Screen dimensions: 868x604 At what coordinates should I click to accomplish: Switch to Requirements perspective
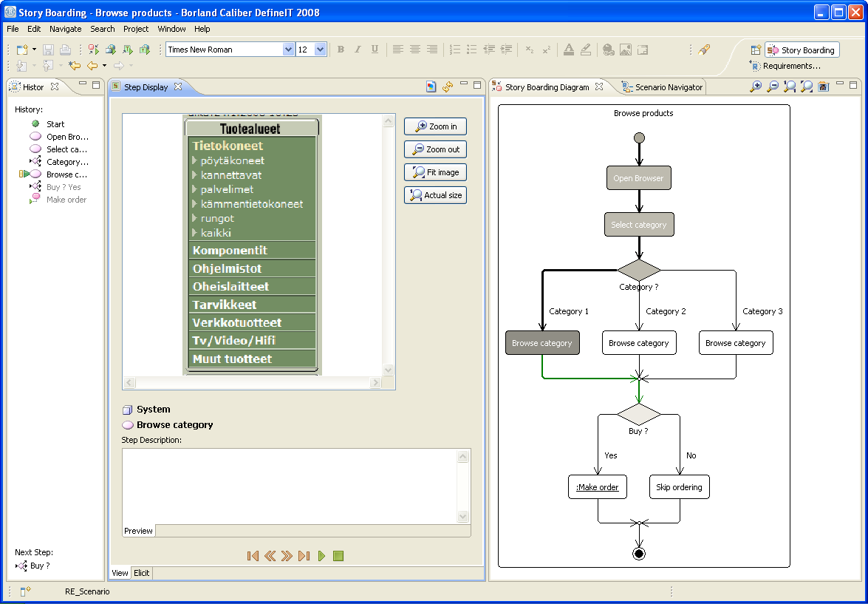point(785,66)
